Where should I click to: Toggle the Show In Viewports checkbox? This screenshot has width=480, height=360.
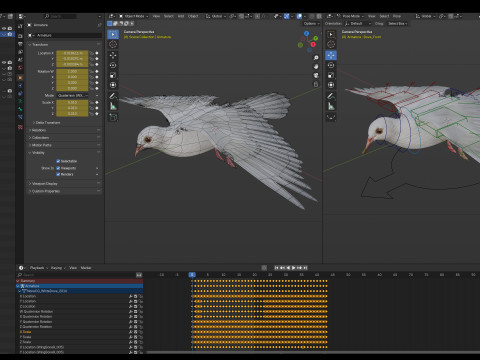58,168
